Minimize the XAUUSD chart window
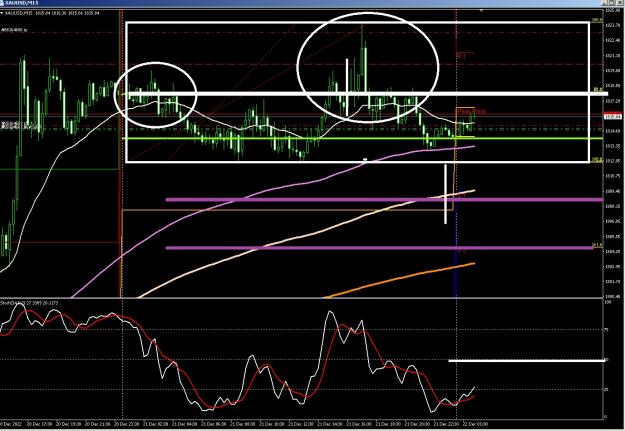 tap(605, 3)
